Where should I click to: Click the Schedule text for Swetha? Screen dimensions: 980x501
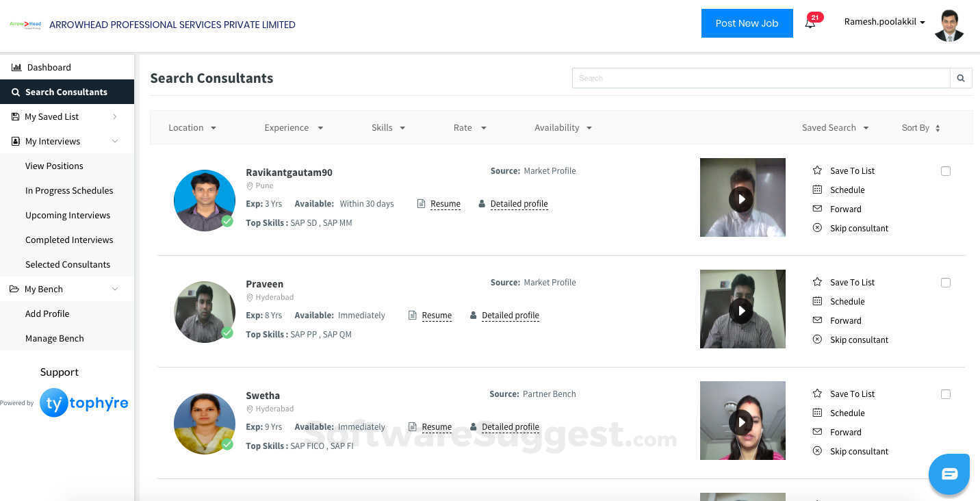[847, 413]
